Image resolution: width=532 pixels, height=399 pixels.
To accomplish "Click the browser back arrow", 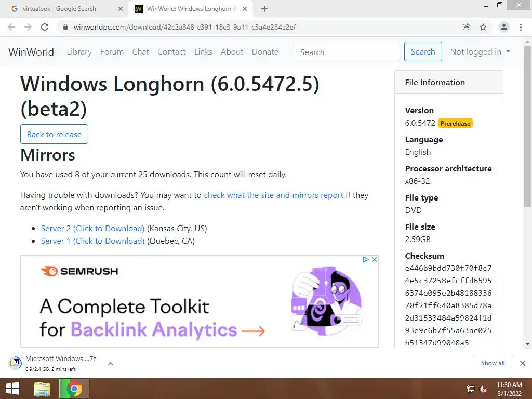I will [11, 27].
